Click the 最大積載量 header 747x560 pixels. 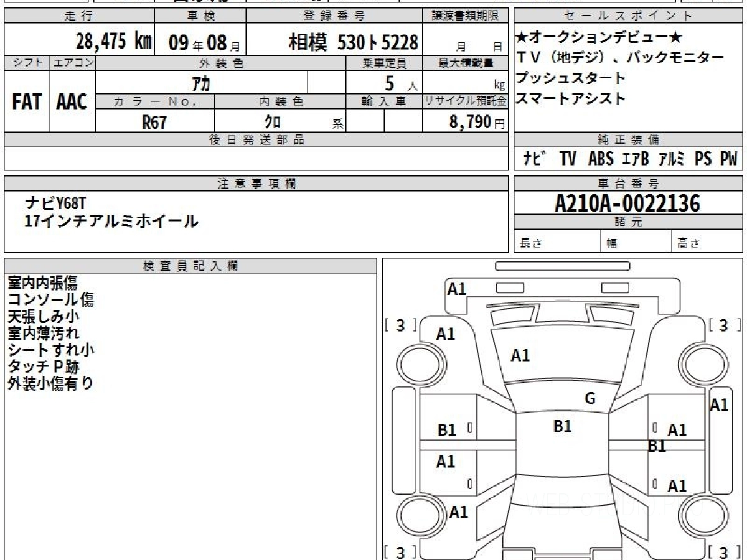click(466, 63)
